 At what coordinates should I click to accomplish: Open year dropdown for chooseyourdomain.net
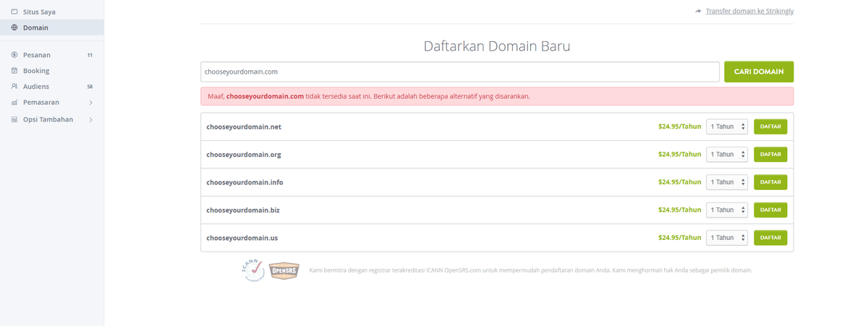pos(727,126)
